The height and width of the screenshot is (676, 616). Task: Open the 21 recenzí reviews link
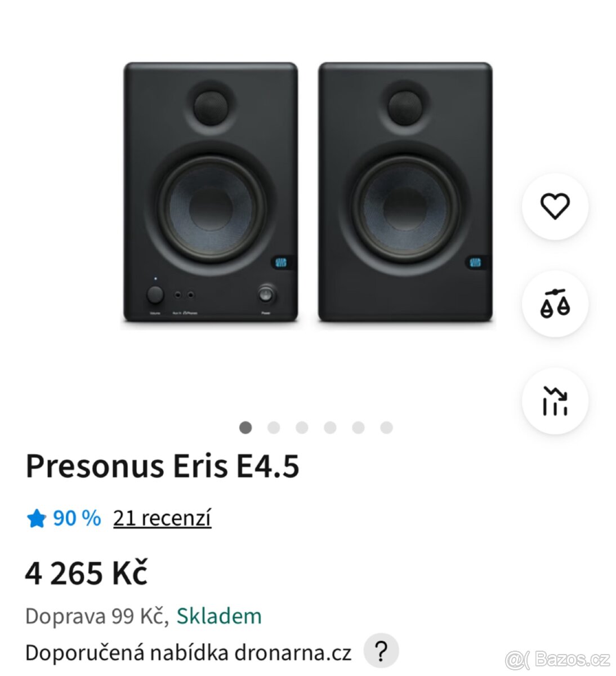tap(162, 518)
